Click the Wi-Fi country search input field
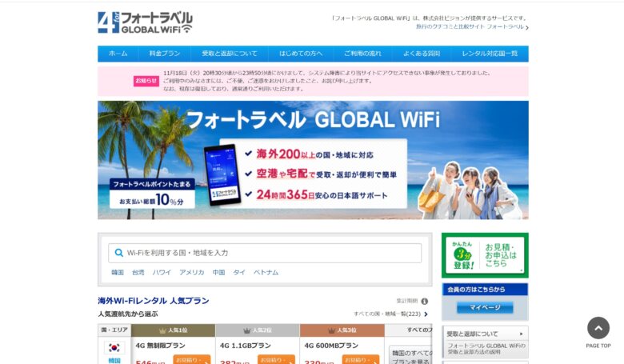Image resolution: width=624 pixels, height=364 pixels. click(x=272, y=253)
